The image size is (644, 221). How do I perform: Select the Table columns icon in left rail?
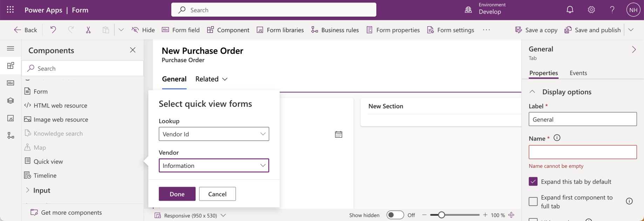pos(11,83)
